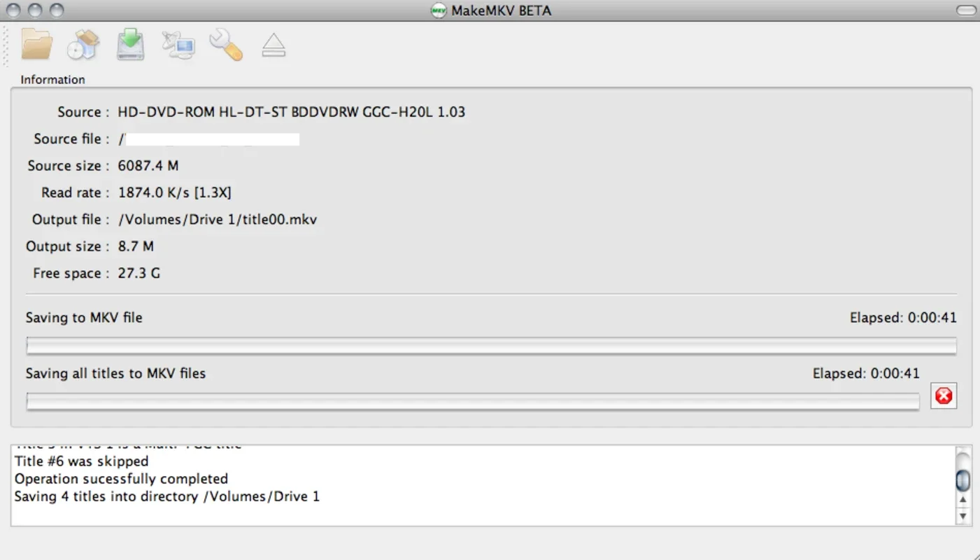Click '/Volumes/Drive 1/title00.mkv' output file path
This screenshot has width=980, height=560.
pyautogui.click(x=218, y=220)
